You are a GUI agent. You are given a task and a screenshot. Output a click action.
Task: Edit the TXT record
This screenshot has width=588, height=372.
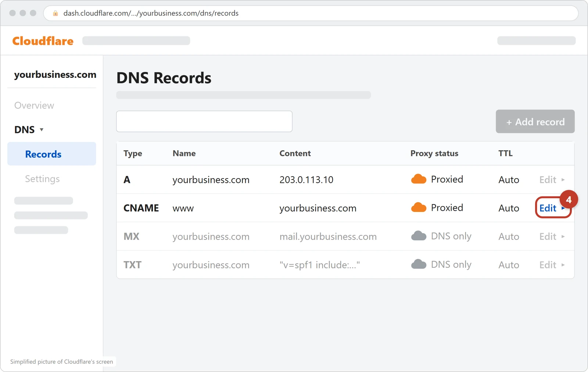(x=552, y=265)
